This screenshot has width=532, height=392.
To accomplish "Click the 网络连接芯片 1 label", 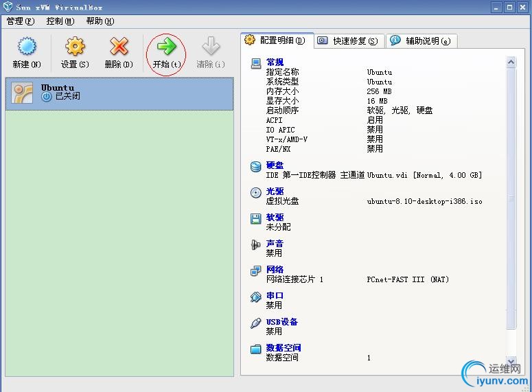I will [x=294, y=279].
